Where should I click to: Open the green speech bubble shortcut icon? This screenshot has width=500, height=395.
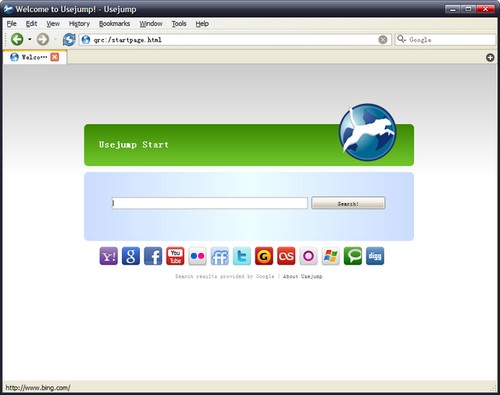click(353, 256)
